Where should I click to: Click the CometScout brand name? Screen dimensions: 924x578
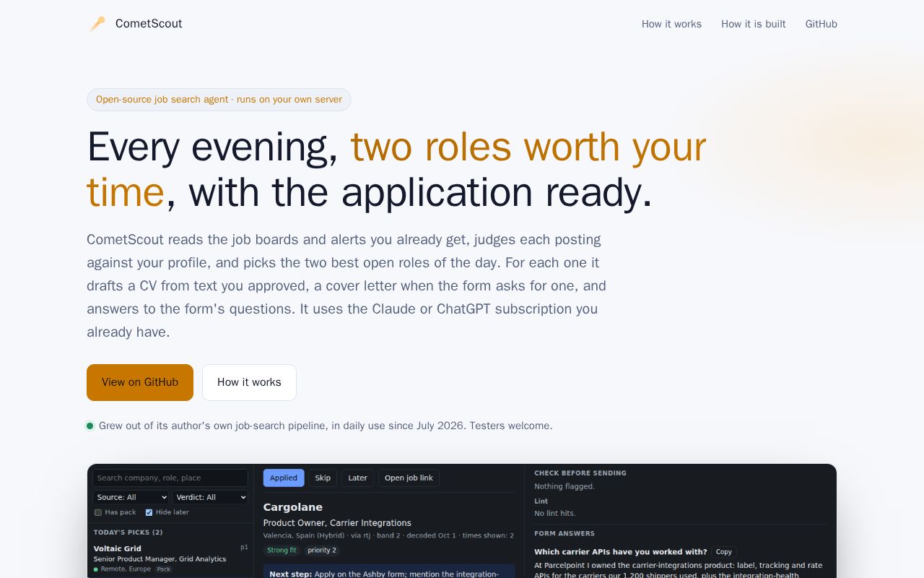149,24
